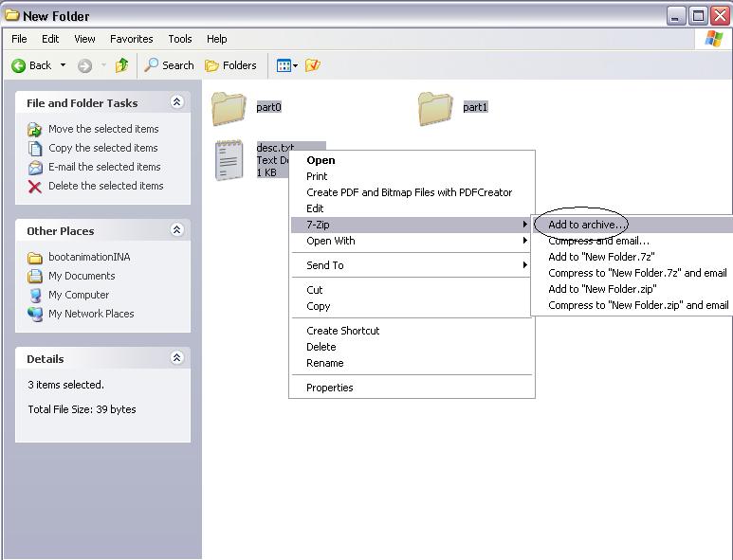
Task: Choose Open in the context menu
Action: [x=412, y=160]
